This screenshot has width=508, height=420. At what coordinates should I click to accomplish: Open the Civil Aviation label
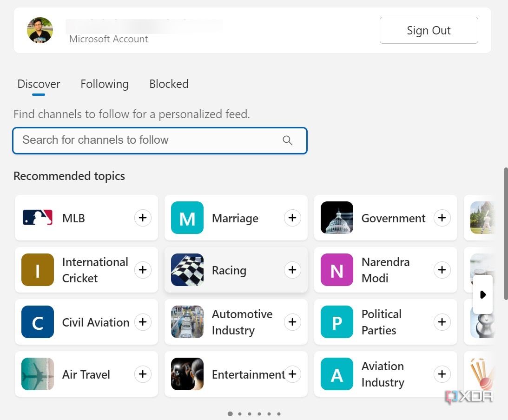click(96, 322)
